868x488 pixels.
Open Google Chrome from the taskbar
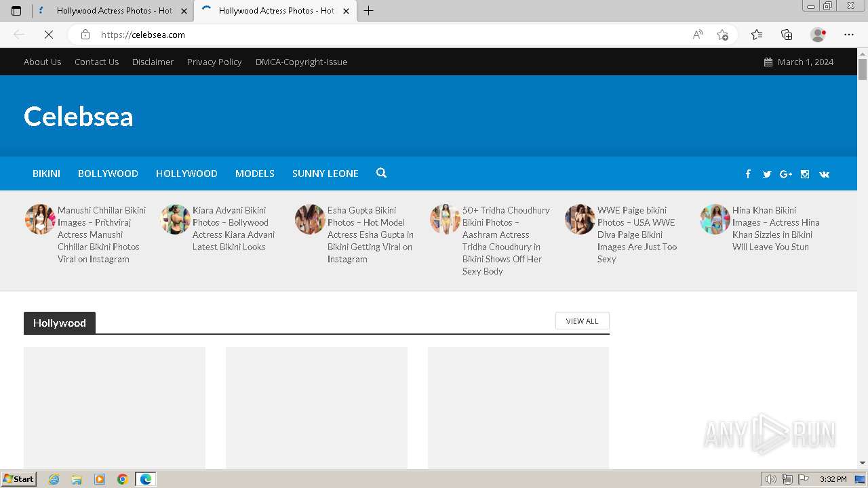(122, 479)
